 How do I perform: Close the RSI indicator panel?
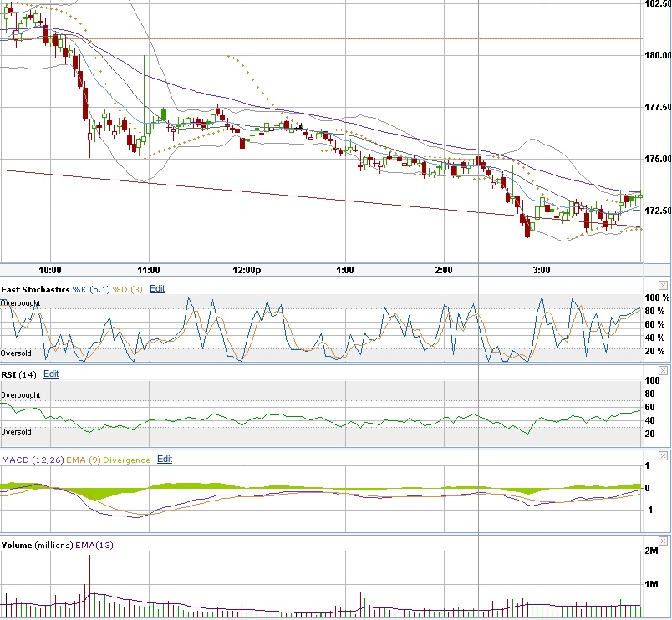click(x=663, y=370)
